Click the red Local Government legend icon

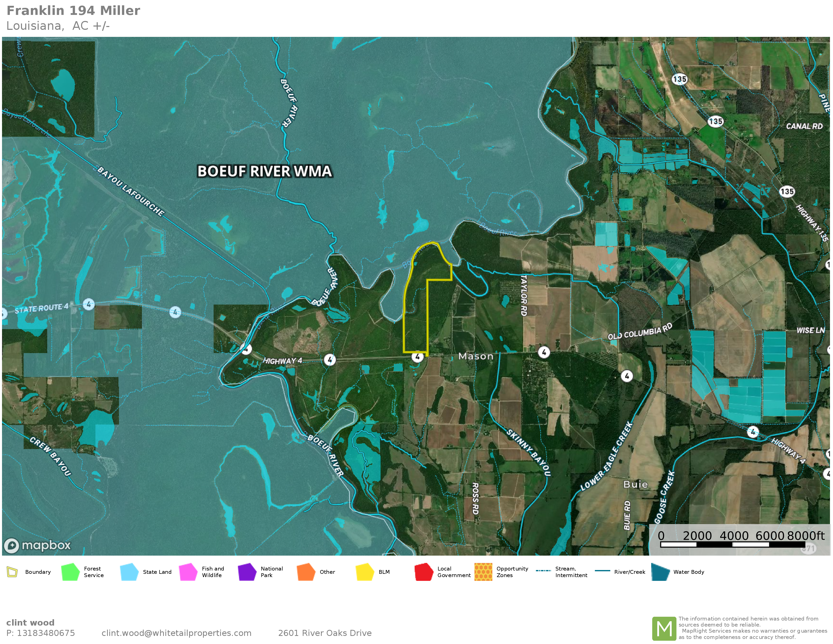[x=424, y=572]
